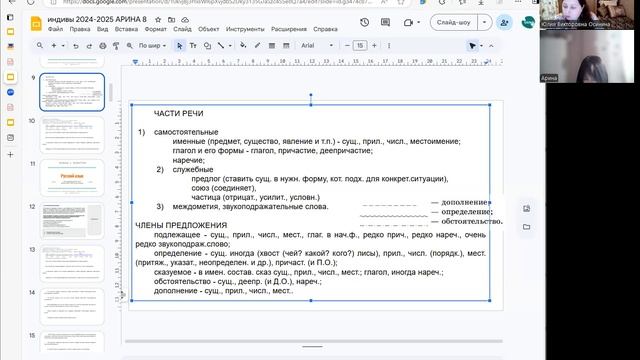Select the text box tool
This screenshot has height=360, width=640.
pyautogui.click(x=193, y=46)
